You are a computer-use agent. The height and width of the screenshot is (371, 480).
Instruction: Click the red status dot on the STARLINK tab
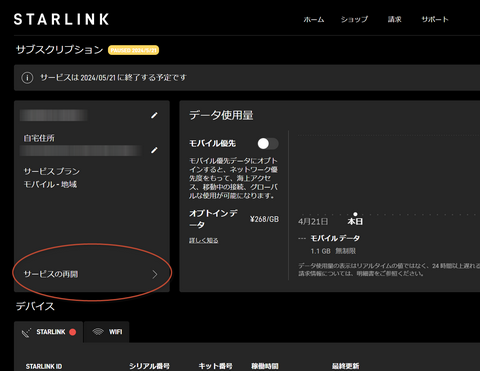[72, 332]
